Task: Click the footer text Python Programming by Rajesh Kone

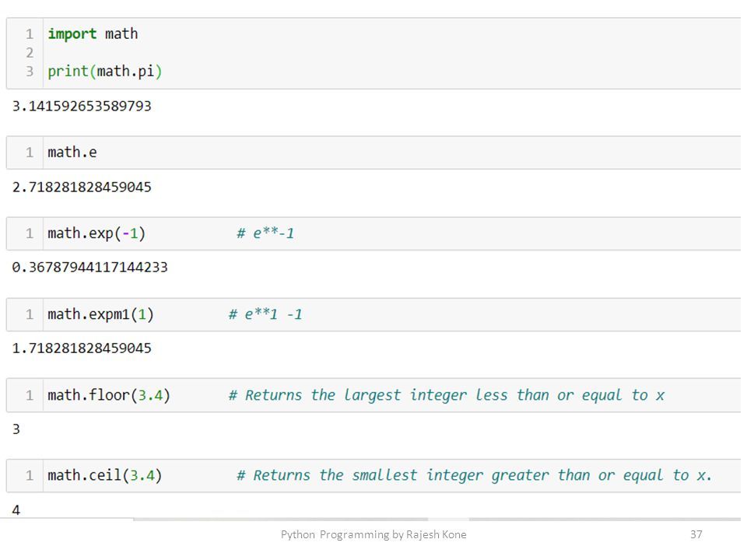Action: pyautogui.click(x=373, y=535)
